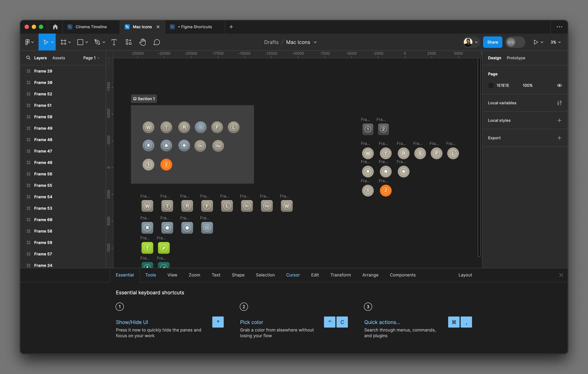Click the Share button
Viewport: 588px width, 374px height.
(492, 42)
